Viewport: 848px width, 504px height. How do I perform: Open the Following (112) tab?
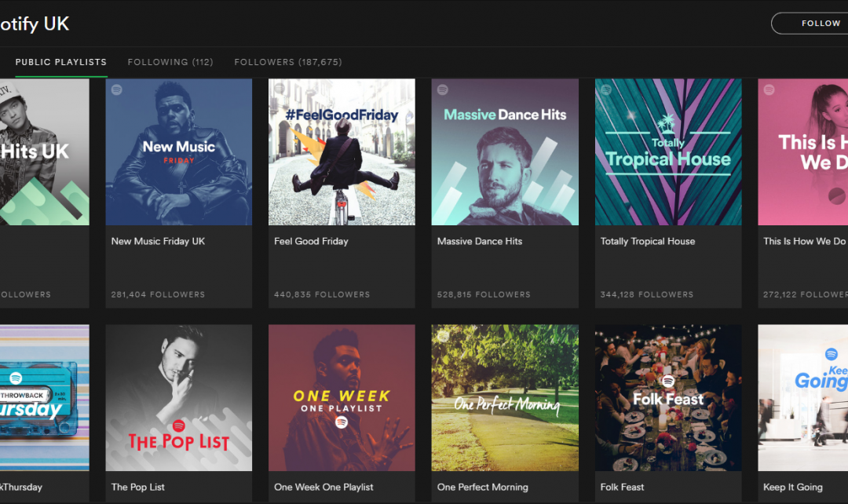coord(170,62)
